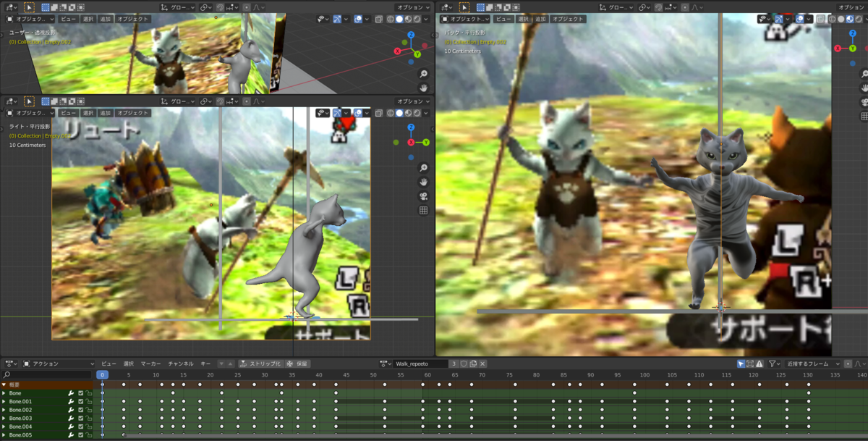Toggle overlays in the perspective viewport

(358, 19)
